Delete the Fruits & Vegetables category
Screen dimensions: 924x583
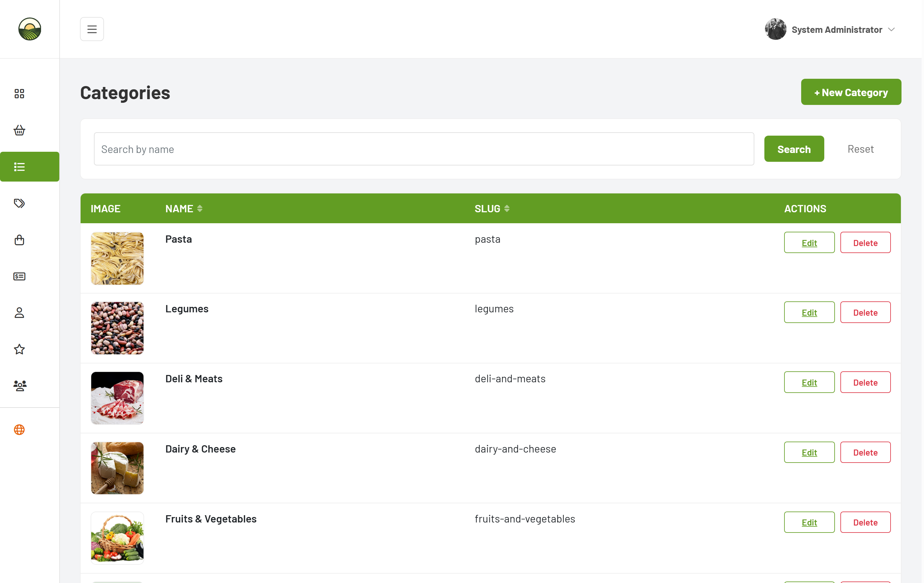865,522
